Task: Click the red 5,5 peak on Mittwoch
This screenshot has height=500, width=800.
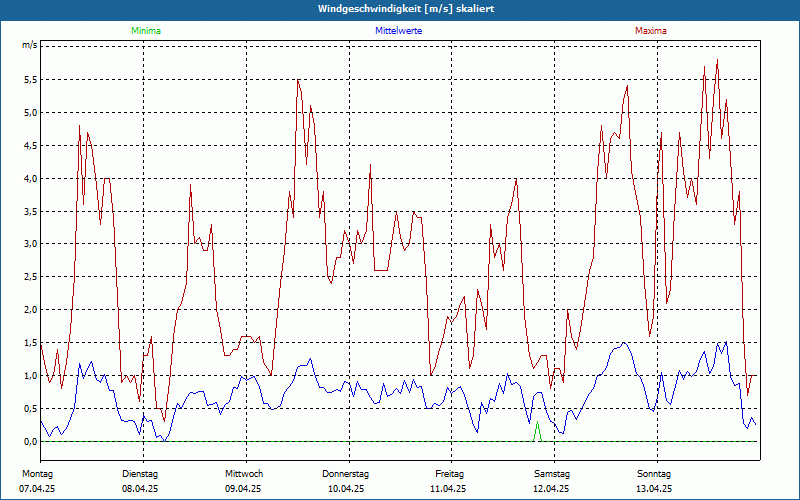Action: (x=298, y=81)
